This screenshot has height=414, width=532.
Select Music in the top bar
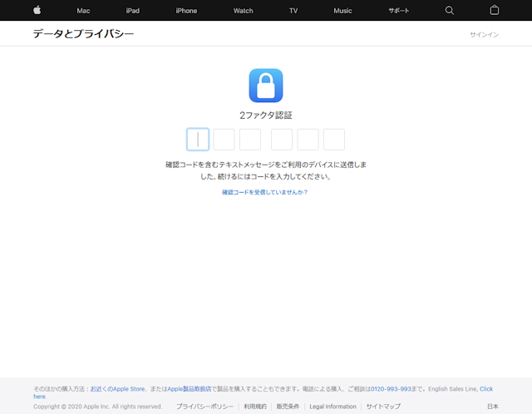tap(342, 11)
